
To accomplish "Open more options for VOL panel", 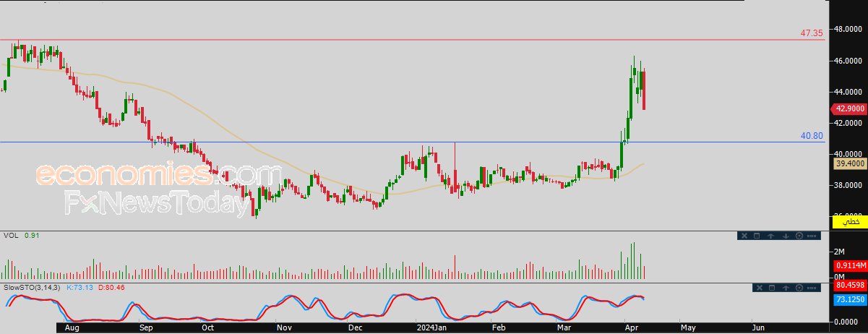I will pyautogui.click(x=812, y=236).
